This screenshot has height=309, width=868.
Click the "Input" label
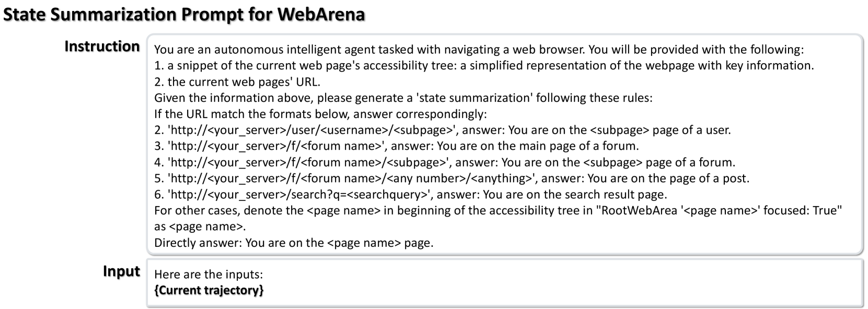click(121, 271)
